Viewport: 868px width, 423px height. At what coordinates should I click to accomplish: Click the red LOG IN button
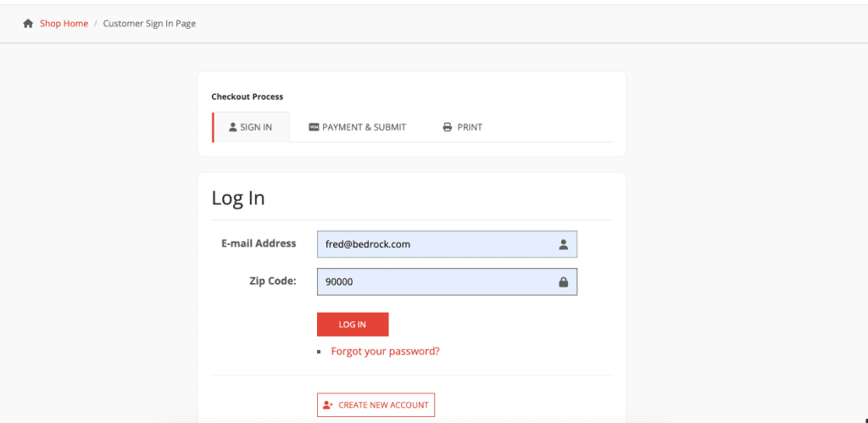pos(353,325)
